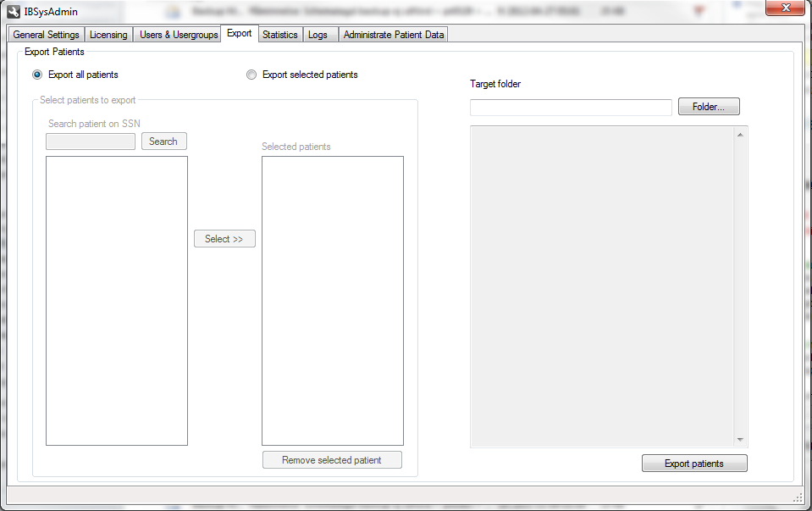Close the IBSysAdmin window
The image size is (812, 511).
pyautogui.click(x=785, y=8)
